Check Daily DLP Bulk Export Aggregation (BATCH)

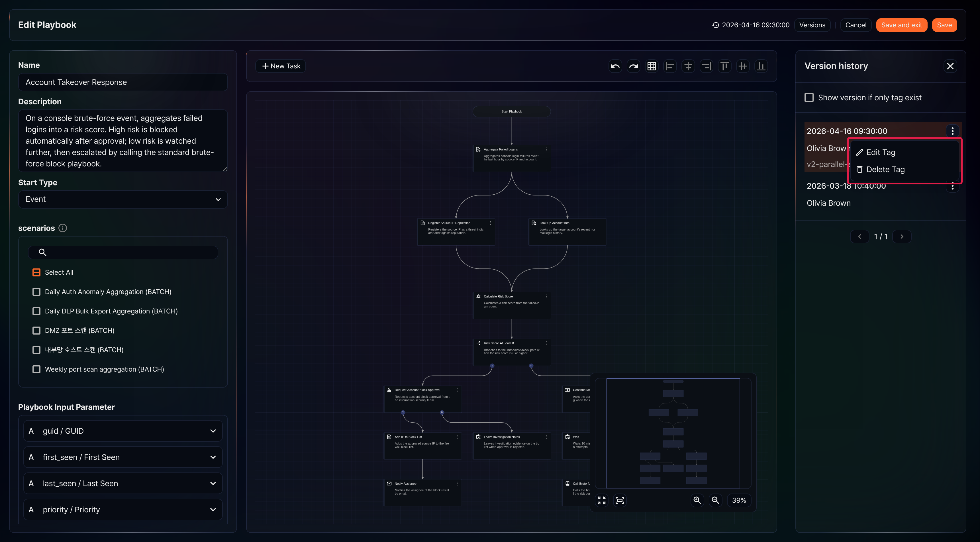coord(36,311)
